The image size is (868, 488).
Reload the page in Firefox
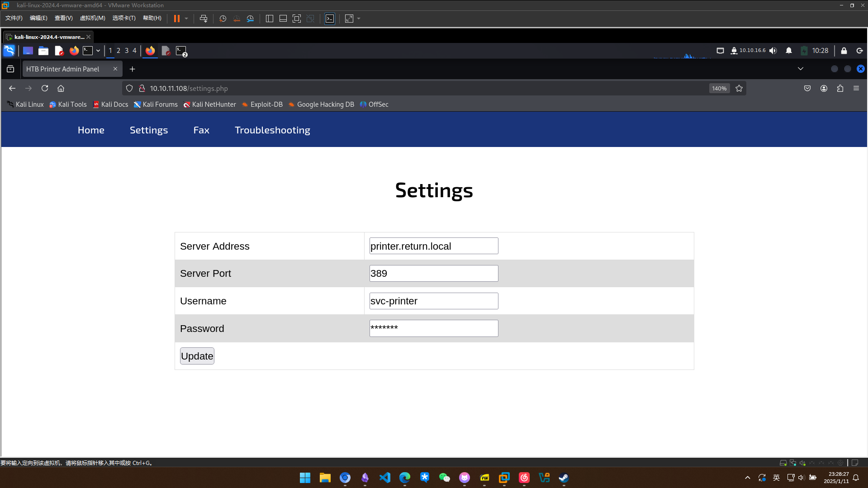tap(45, 88)
